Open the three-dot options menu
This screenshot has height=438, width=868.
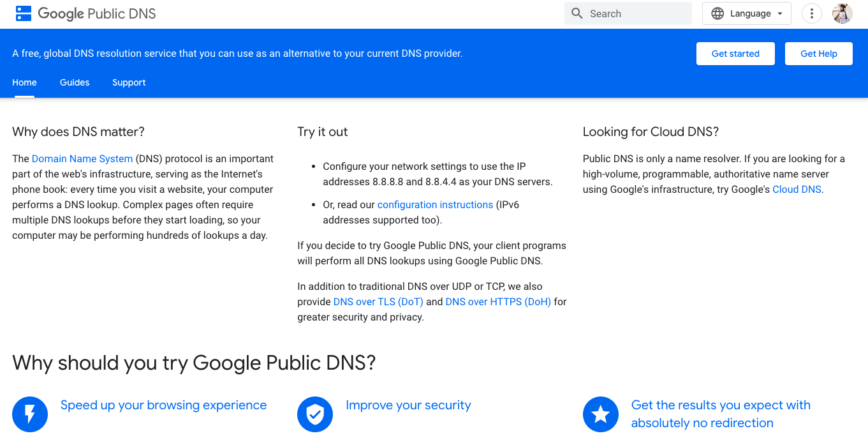pyautogui.click(x=811, y=13)
